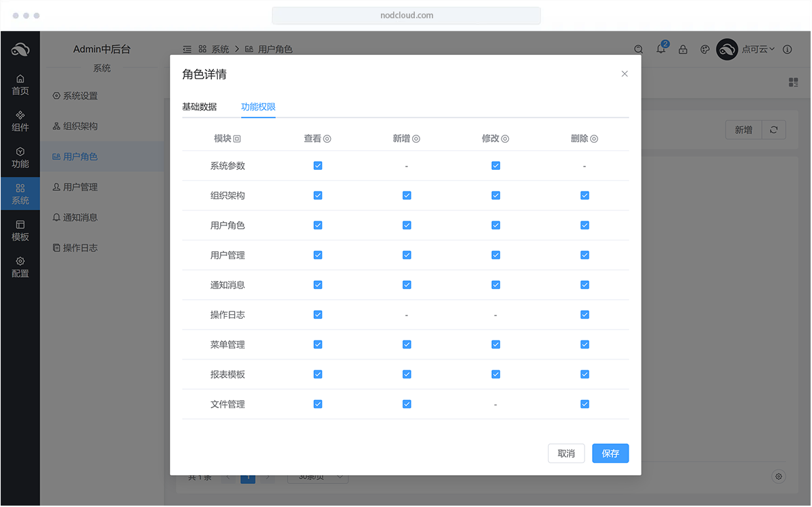The image size is (812, 507).
Task: Switch to 基础数据 tab
Action: [199, 107]
